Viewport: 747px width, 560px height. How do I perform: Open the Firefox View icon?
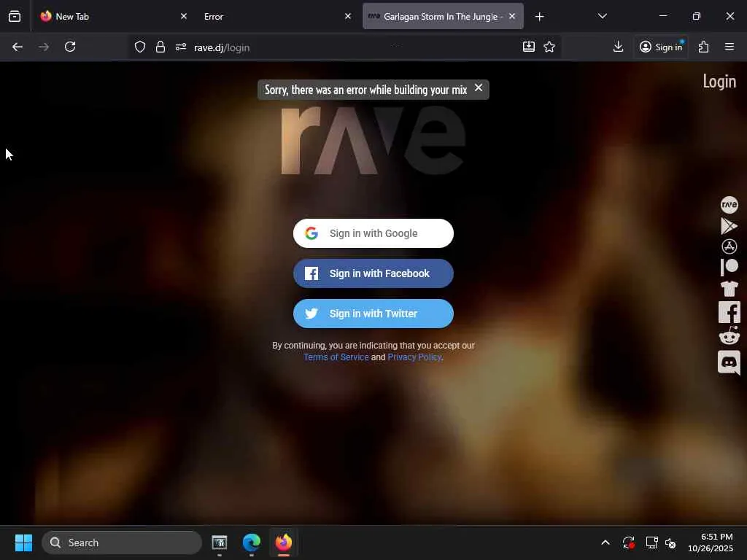pyautogui.click(x=15, y=16)
